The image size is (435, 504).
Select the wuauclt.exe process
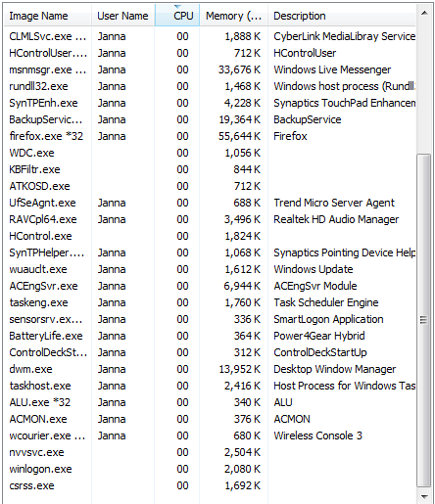tap(210, 269)
